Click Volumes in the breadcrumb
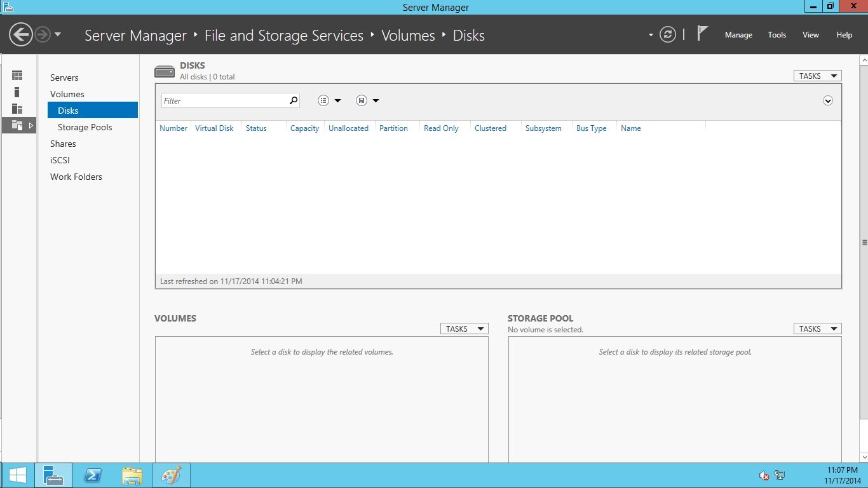This screenshot has width=868, height=488. coord(408,36)
